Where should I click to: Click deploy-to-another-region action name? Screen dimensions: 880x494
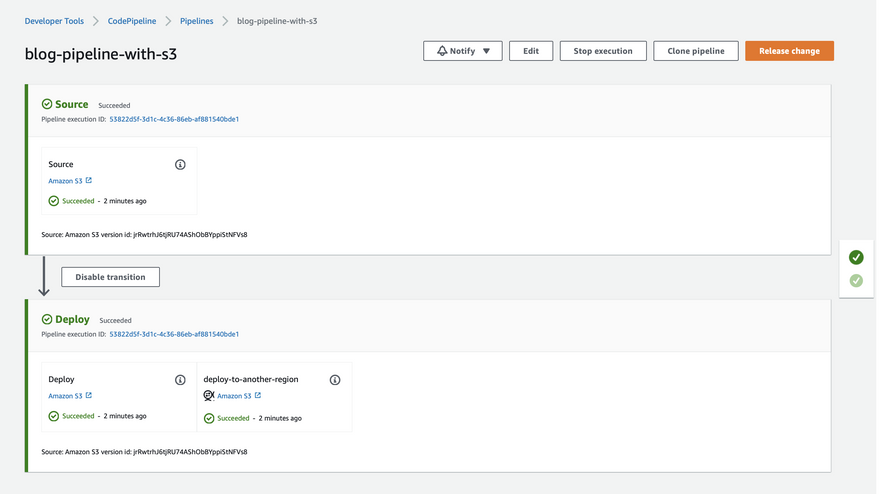[251, 379]
